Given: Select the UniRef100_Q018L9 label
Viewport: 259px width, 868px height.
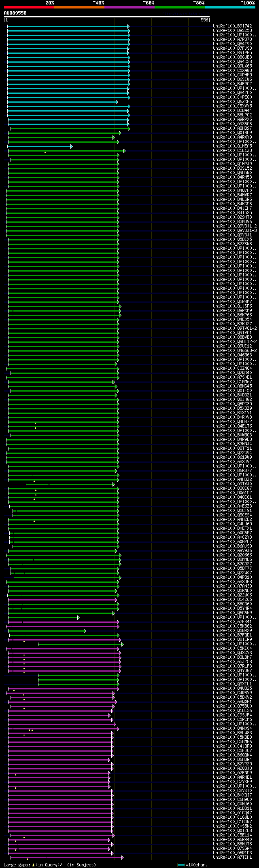Looking at the screenshot, I should click(232, 133).
